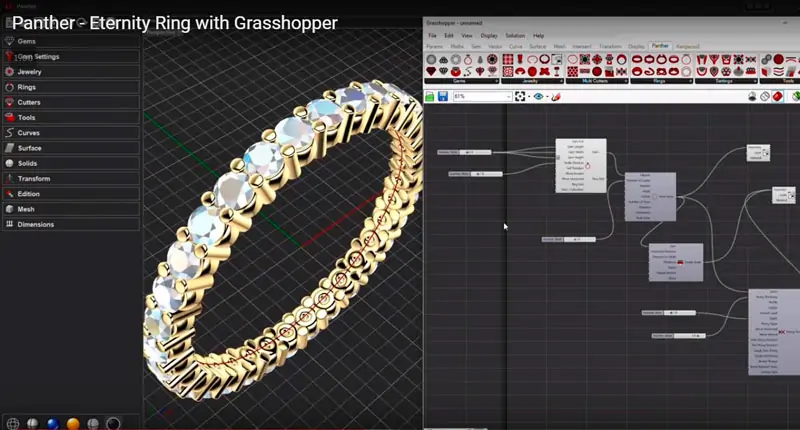Screen dimensions: 800x430
Task: Open the Edition sidebar section
Action: [x=71, y=194]
